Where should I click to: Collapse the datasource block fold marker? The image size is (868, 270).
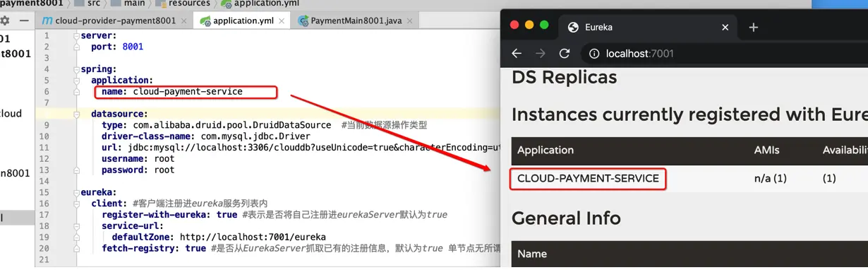point(77,114)
